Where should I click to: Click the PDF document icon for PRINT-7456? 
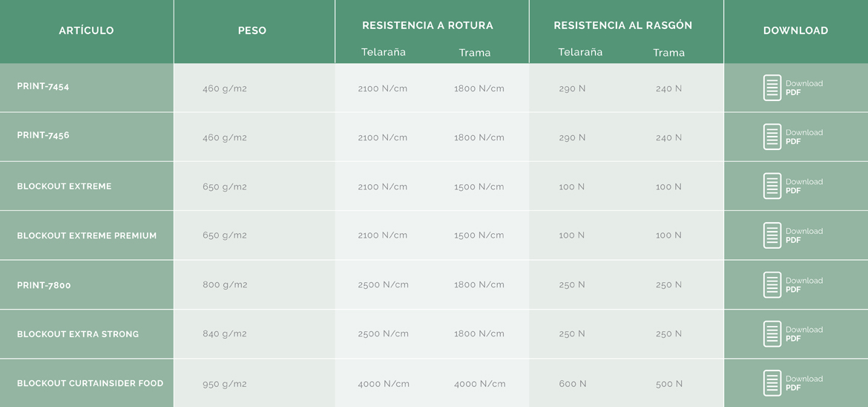pos(772,137)
